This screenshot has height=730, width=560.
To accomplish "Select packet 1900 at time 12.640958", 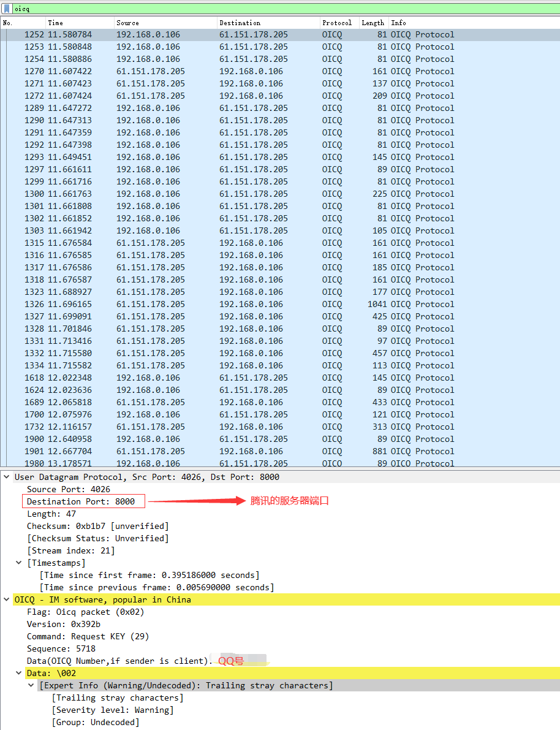I will tap(280, 439).
